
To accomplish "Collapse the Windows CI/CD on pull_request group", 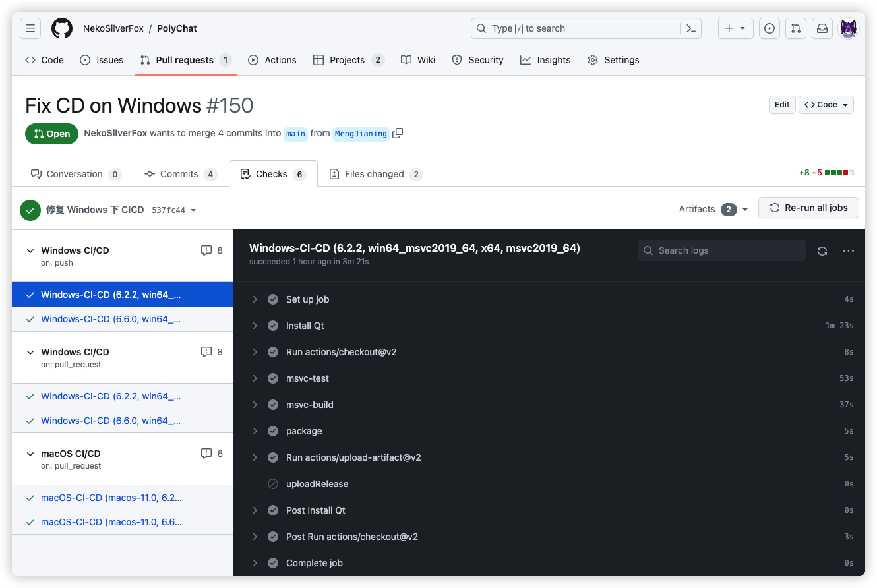I will (x=30, y=352).
